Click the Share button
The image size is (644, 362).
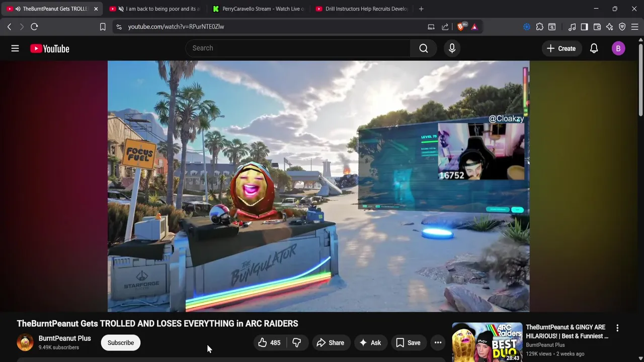tap(331, 343)
